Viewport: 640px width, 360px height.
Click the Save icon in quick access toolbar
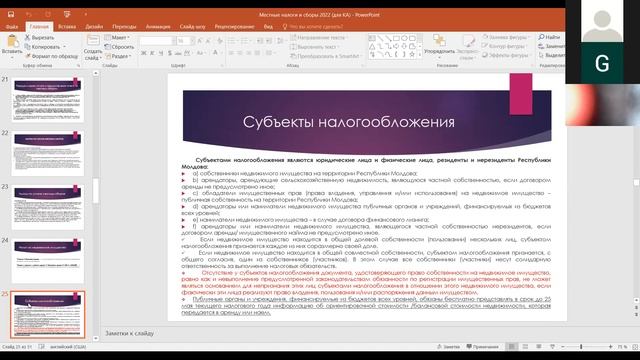point(11,14)
